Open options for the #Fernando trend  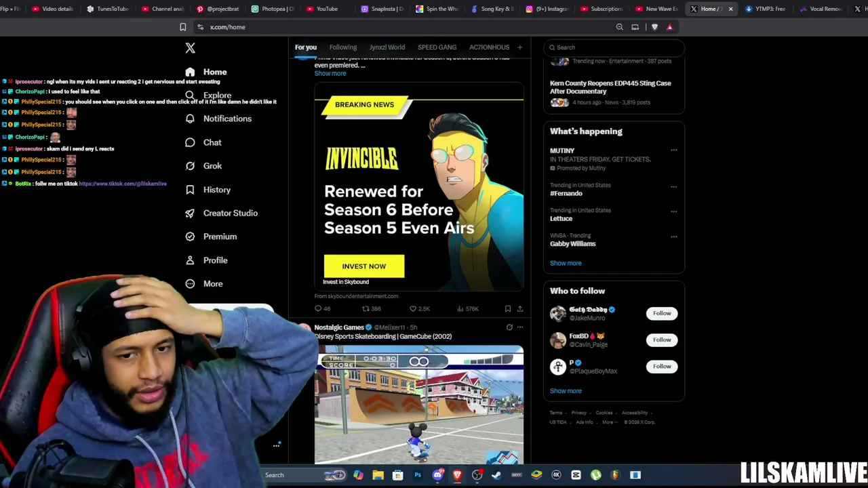point(673,186)
